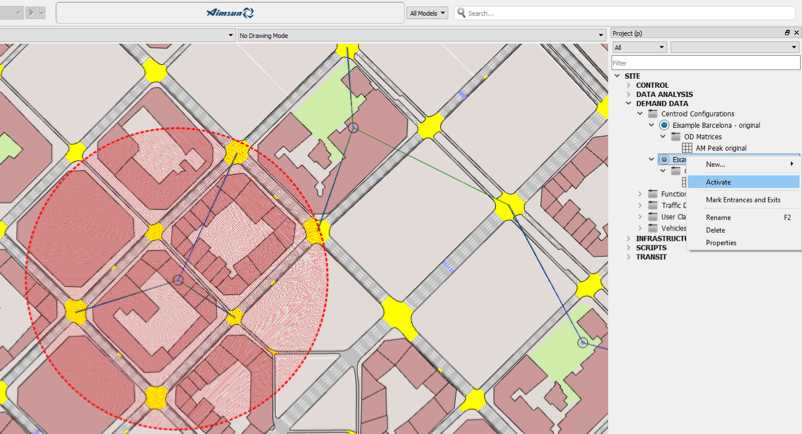802x434 pixels.
Task: Expand the TRANSIT section
Action: click(629, 257)
